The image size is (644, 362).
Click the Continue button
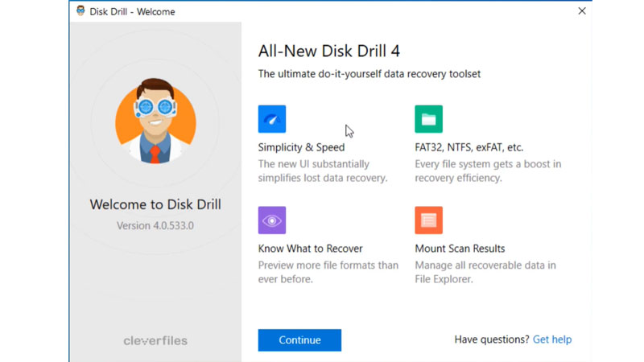pyautogui.click(x=299, y=339)
